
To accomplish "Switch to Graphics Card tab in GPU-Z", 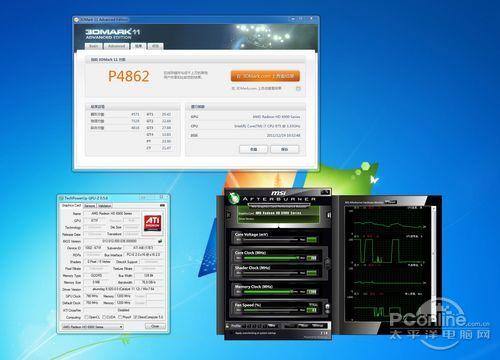I will pyautogui.click(x=71, y=206).
